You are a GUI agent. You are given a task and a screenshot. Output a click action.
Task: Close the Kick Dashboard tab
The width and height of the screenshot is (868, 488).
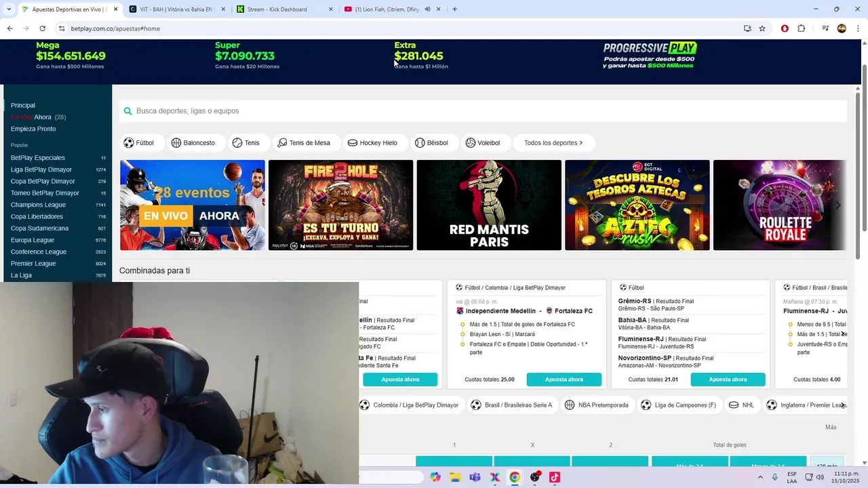331,9
